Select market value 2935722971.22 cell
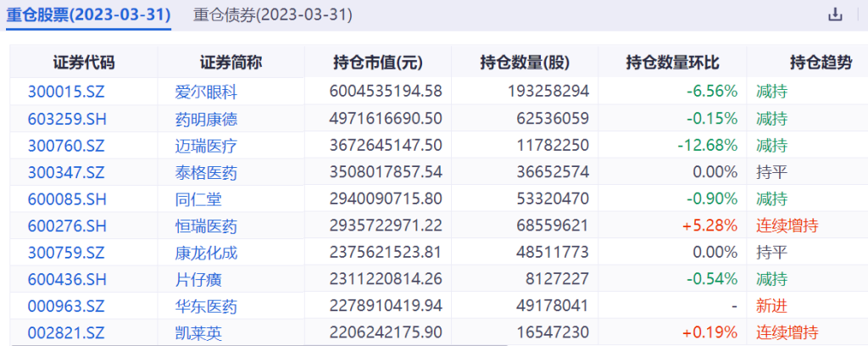 tap(386, 226)
